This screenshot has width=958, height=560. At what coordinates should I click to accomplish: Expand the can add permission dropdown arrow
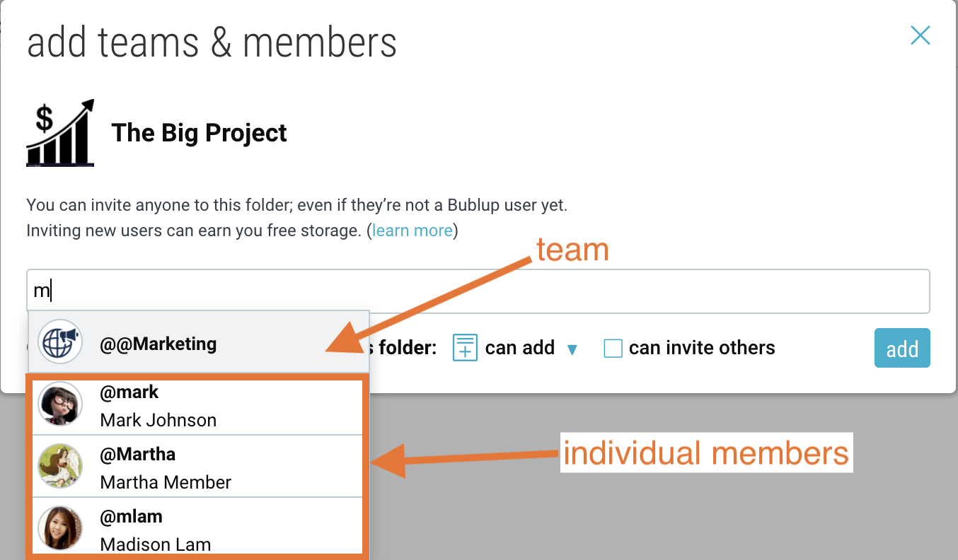click(x=572, y=349)
